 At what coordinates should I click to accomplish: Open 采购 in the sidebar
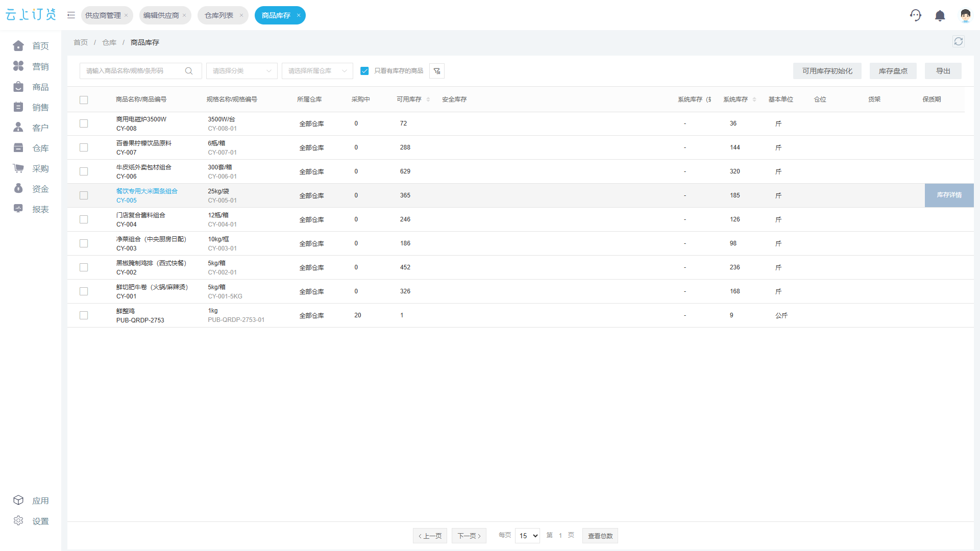point(31,168)
